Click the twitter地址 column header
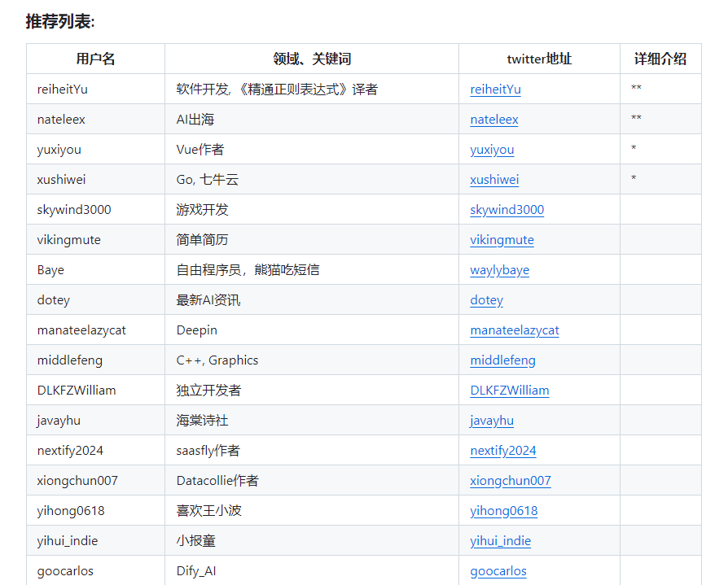The width and height of the screenshot is (728, 585). pos(539,59)
